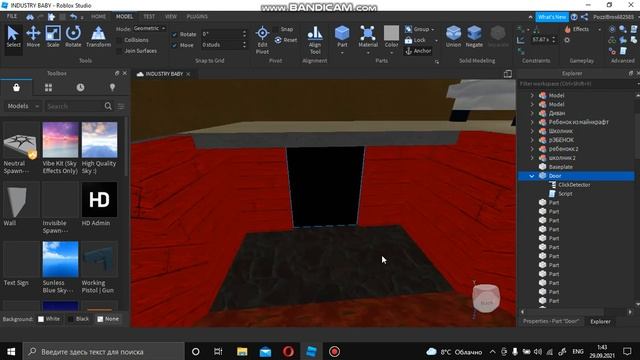Expand the Школник model in Explorer
Screen dimensions: 640x360
(x=532, y=131)
